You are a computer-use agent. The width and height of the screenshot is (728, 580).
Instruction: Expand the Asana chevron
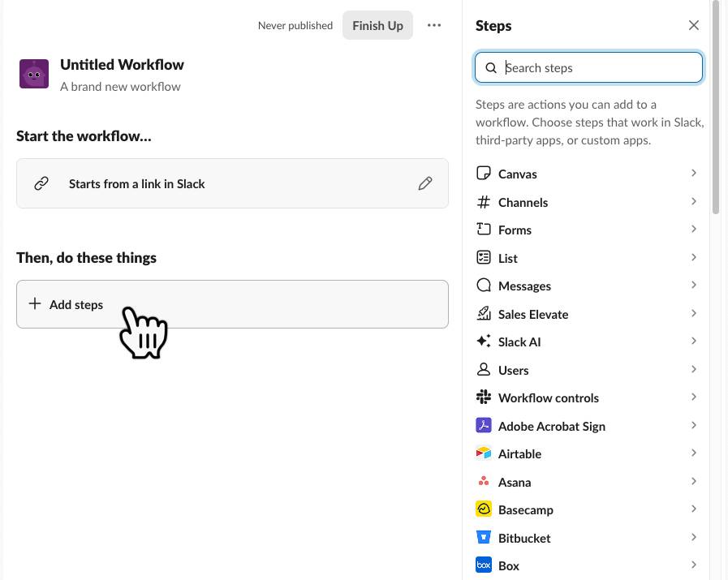694,481
